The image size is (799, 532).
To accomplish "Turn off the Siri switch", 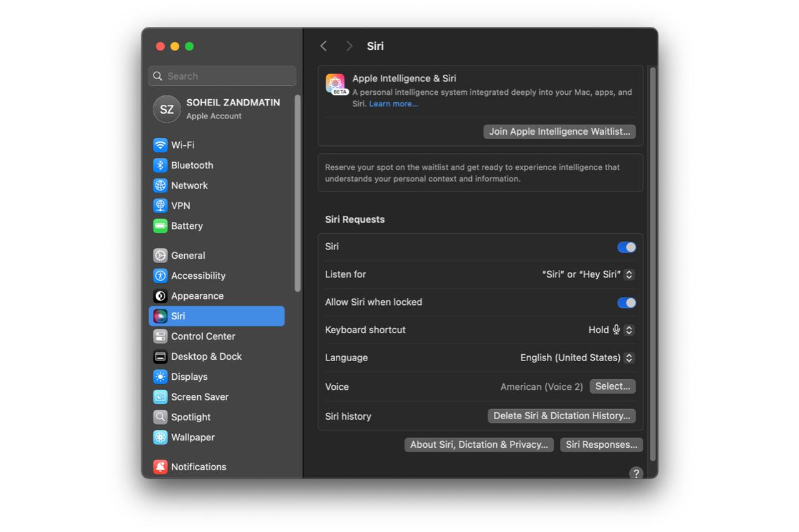I will tap(627, 247).
